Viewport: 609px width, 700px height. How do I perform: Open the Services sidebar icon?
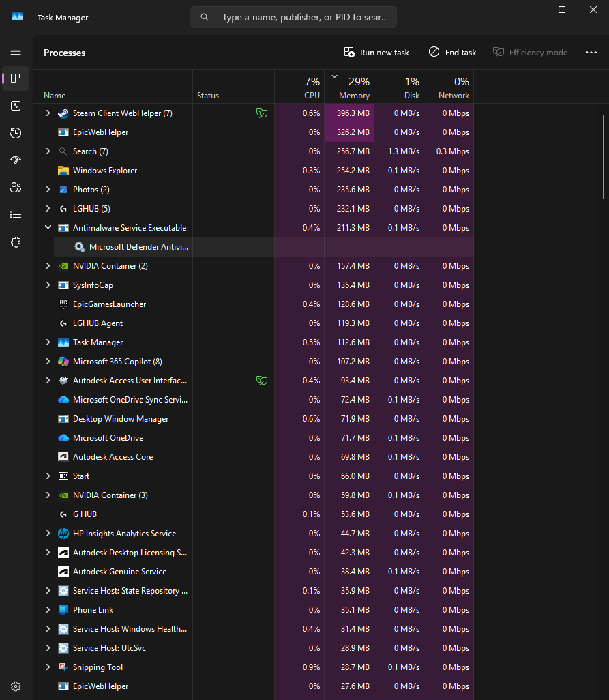click(x=16, y=242)
